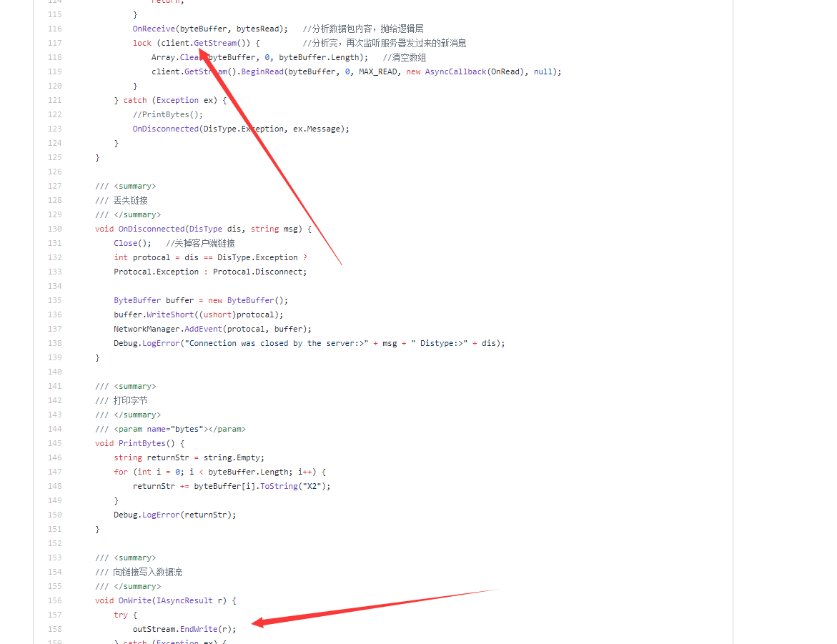
Task: Click the opening summary tag on line 127
Action: (134, 187)
